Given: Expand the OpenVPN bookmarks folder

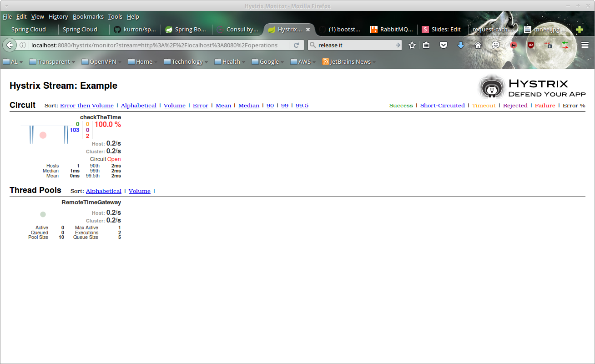Looking at the screenshot, I should click(102, 61).
